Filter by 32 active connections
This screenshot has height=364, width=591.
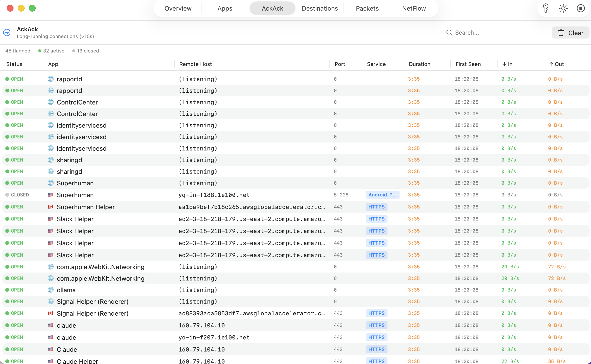(x=51, y=51)
